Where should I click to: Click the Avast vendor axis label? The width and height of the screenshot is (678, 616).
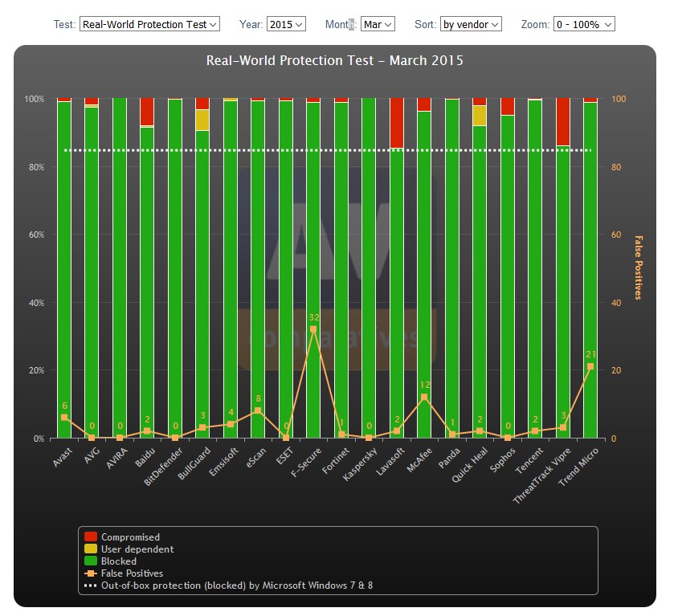[63, 457]
